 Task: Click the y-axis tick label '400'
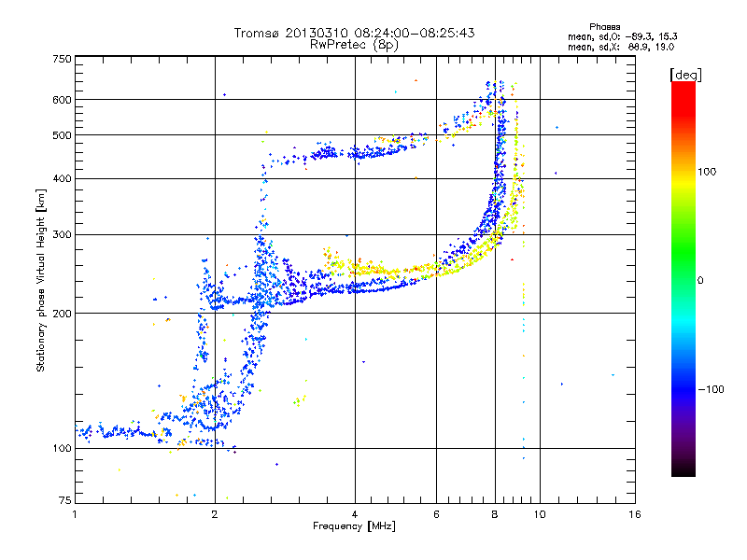click(x=62, y=178)
